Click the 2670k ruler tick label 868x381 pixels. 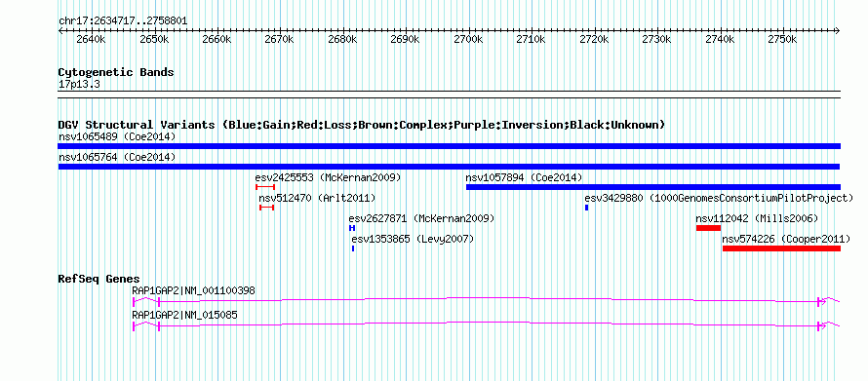[x=280, y=40]
